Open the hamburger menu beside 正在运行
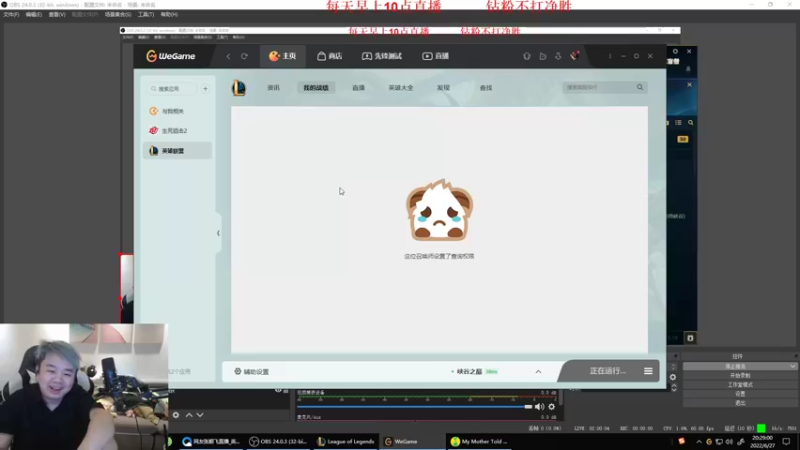800x450 pixels. click(x=648, y=371)
